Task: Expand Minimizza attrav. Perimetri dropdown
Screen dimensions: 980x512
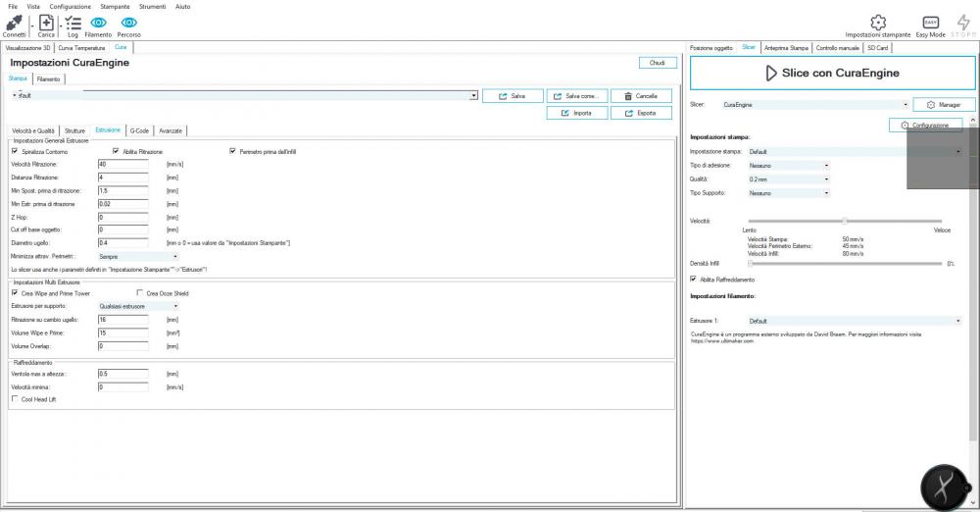Action: tap(138, 256)
